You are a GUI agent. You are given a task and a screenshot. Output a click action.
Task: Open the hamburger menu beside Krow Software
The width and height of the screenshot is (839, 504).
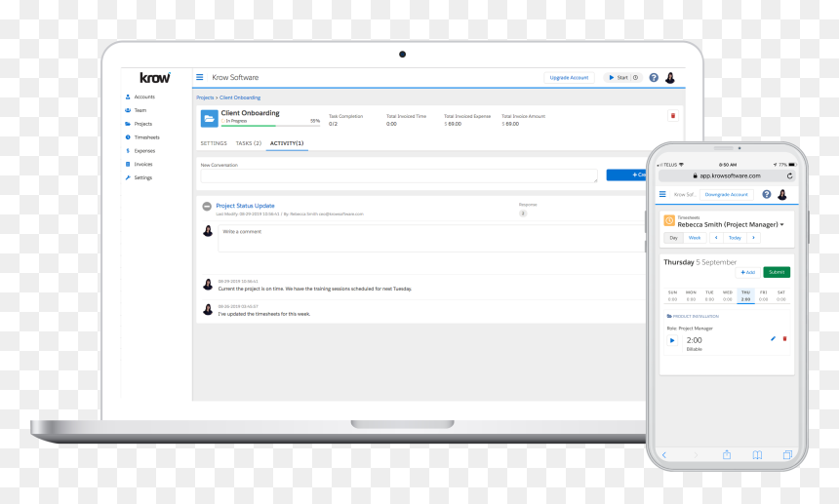200,77
